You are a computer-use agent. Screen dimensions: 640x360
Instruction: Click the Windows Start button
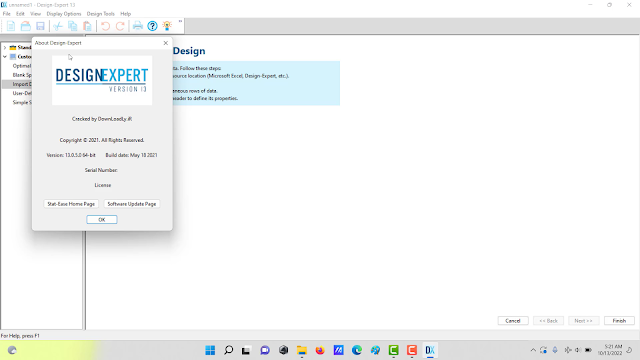[210, 350]
